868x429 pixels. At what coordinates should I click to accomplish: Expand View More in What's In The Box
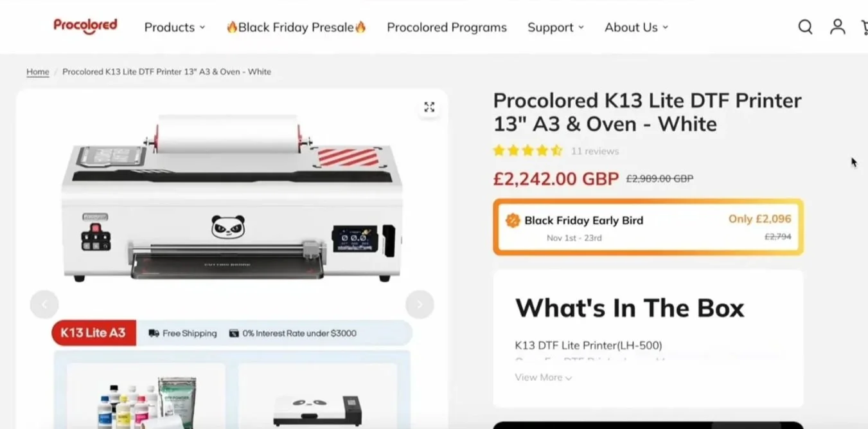pyautogui.click(x=544, y=378)
